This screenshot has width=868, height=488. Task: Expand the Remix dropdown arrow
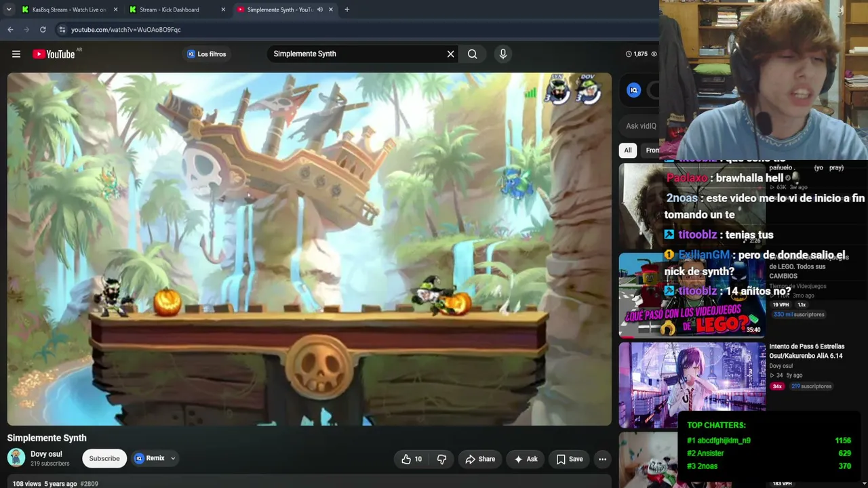click(x=173, y=459)
